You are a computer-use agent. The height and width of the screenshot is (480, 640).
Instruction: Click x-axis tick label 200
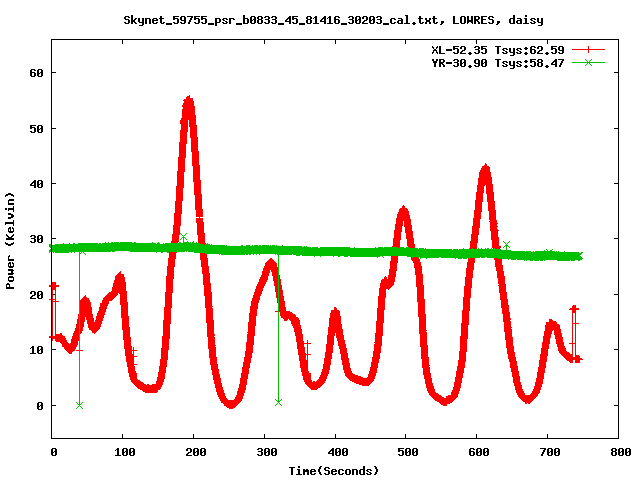pos(195,452)
